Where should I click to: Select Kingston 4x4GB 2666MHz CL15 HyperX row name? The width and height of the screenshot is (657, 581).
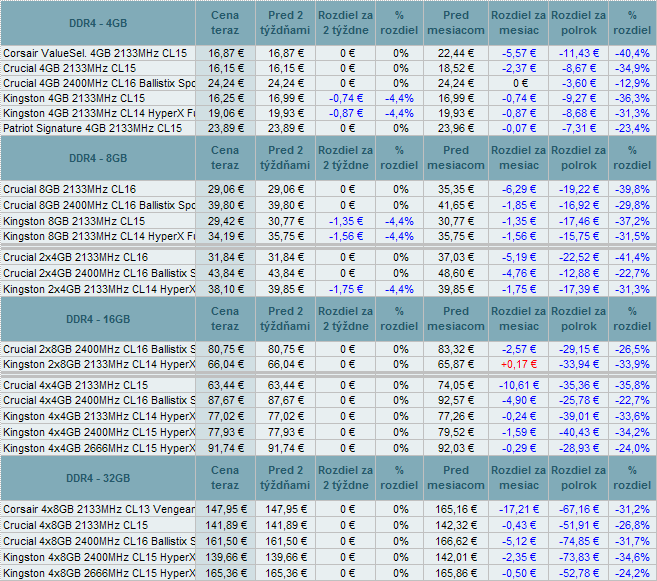point(99,448)
